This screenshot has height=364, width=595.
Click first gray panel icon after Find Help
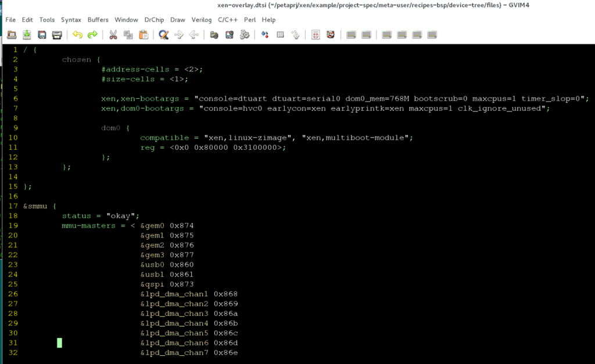pos(351,35)
